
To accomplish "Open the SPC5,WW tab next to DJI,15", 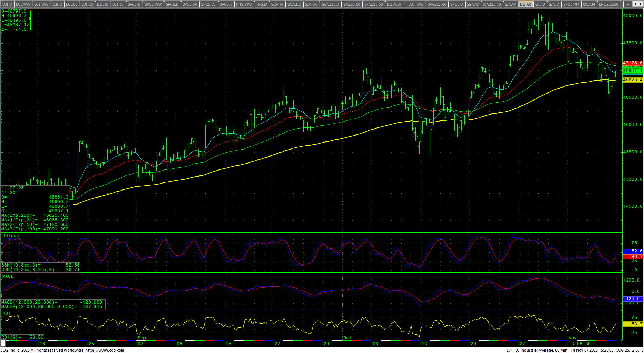I will (x=153, y=4).
